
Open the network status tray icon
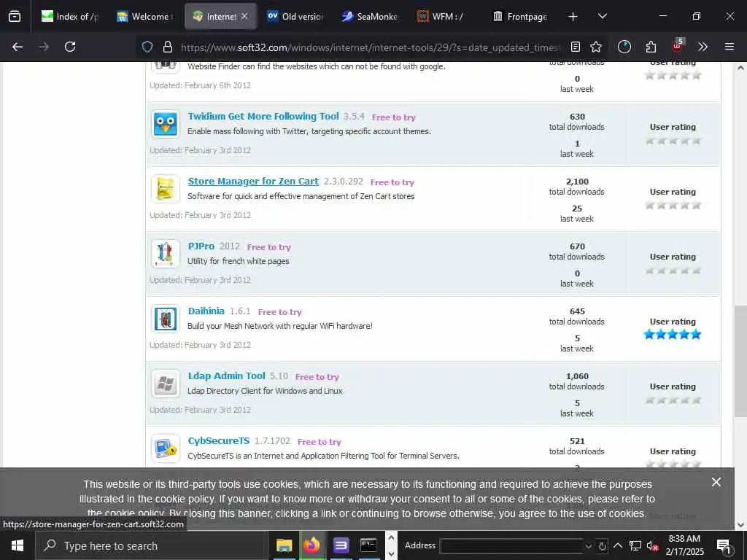[635, 545]
